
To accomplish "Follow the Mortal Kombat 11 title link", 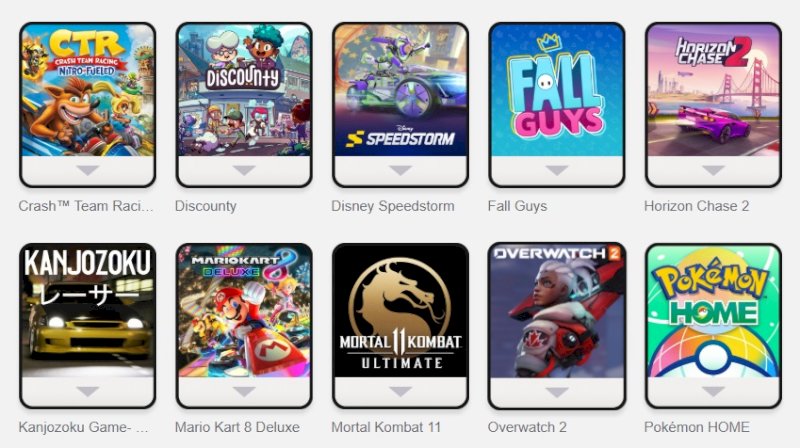I will pos(386,427).
